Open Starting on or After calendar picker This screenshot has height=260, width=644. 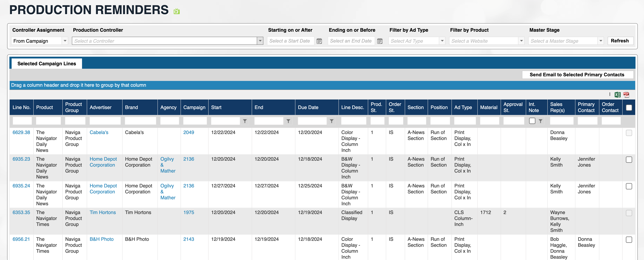[x=319, y=41]
